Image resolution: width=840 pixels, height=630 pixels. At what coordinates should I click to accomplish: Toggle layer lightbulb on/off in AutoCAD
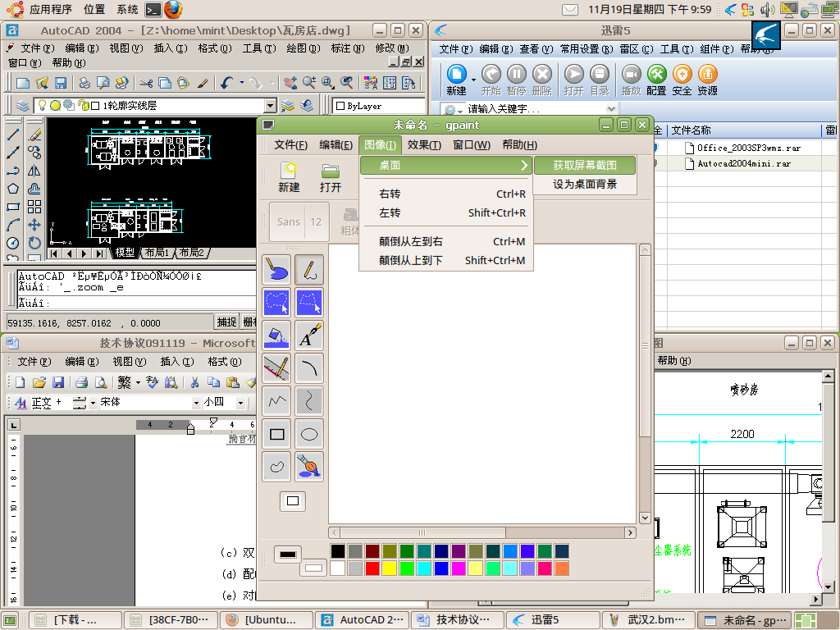pyautogui.click(x=43, y=105)
